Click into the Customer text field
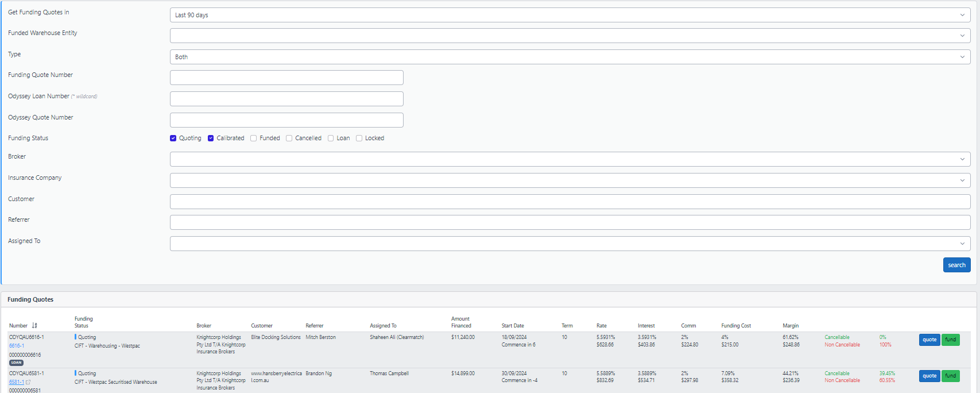980x393 pixels. pyautogui.click(x=570, y=202)
